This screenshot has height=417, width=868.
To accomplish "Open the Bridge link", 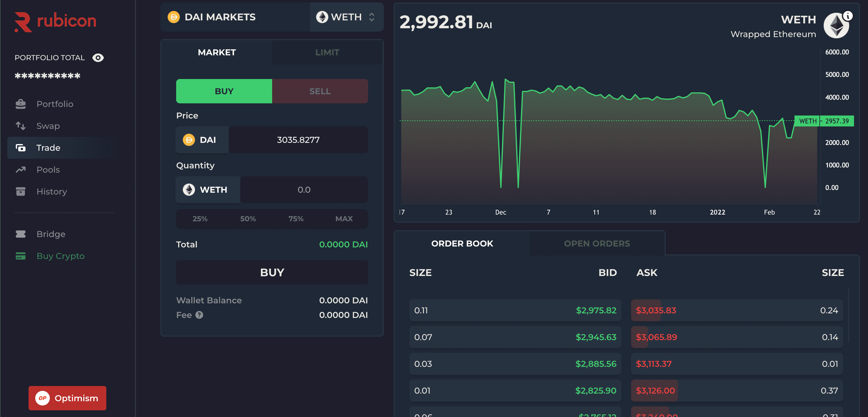I will [51, 234].
